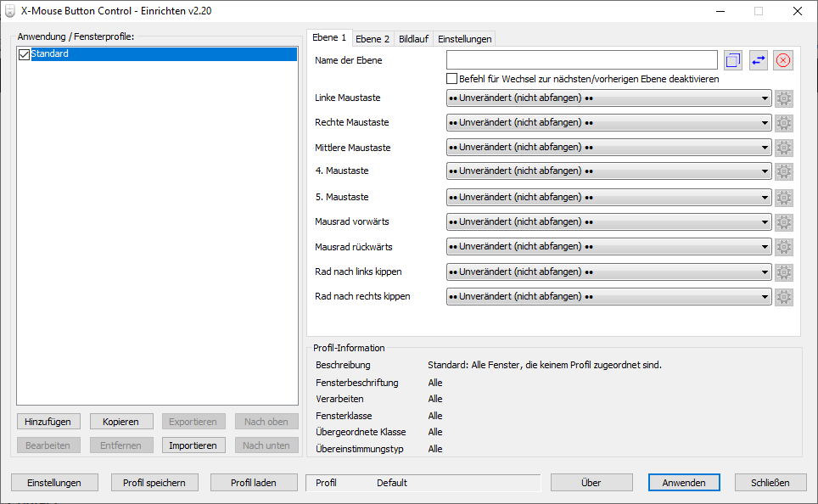Viewport: 818px width, 504px height.
Task: Open gear settings for Rad nach rechts kippen
Action: (x=783, y=296)
